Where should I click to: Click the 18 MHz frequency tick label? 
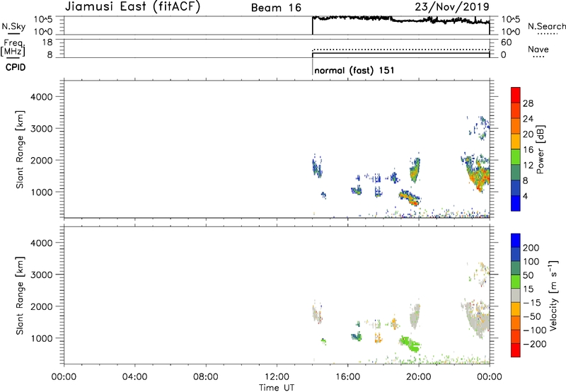pos(47,42)
